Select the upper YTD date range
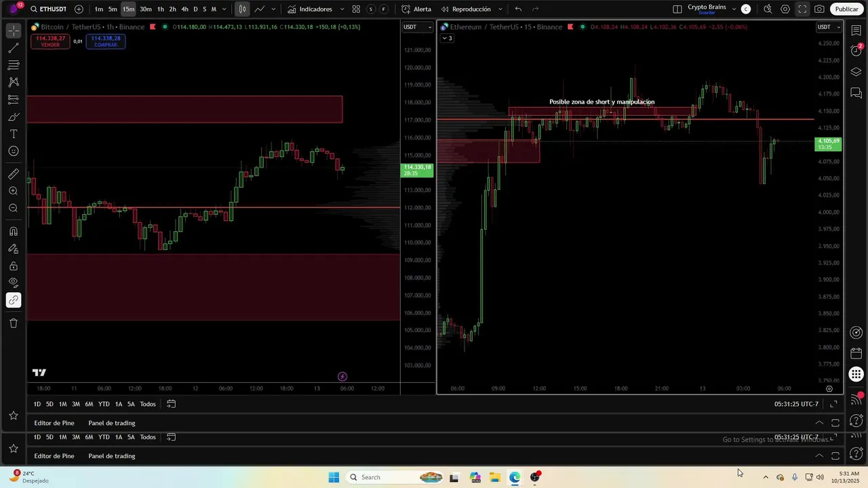The width and height of the screenshot is (868, 488). (104, 404)
